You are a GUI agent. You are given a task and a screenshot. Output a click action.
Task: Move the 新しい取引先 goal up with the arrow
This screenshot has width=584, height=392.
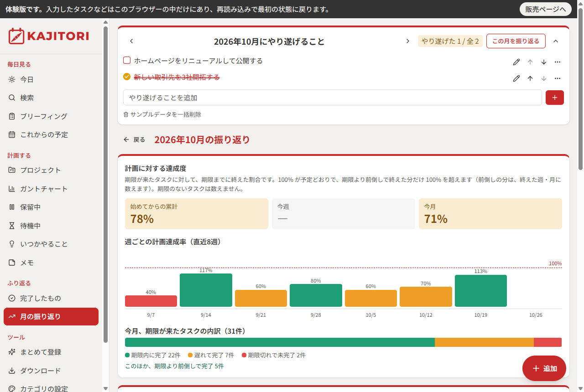coord(530,78)
